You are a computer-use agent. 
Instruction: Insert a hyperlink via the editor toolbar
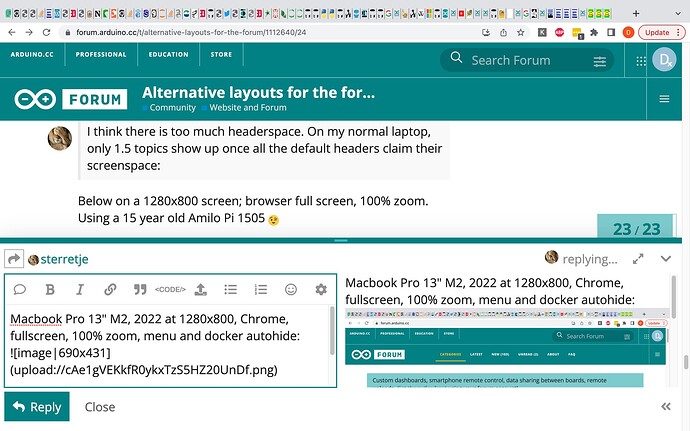(110, 289)
